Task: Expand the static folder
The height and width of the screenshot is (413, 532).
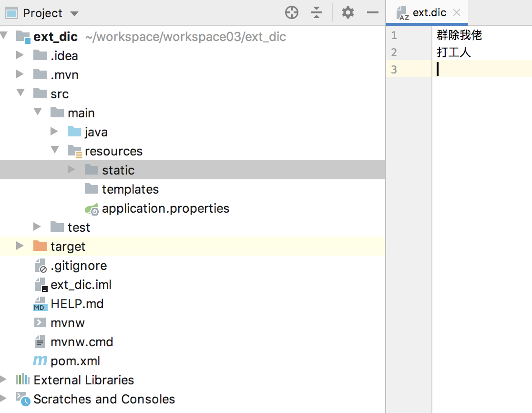Action: pyautogui.click(x=72, y=169)
